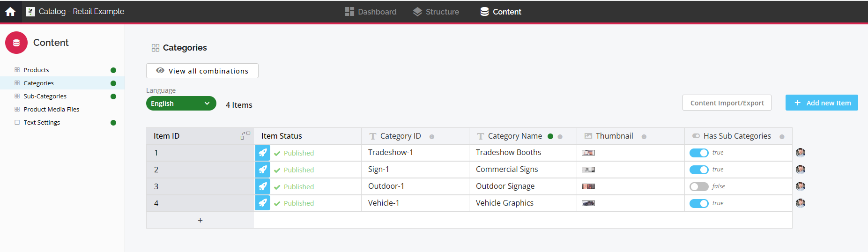Enable Has Sub Categories for Outdoor Signage
868x252 pixels.
click(699, 186)
